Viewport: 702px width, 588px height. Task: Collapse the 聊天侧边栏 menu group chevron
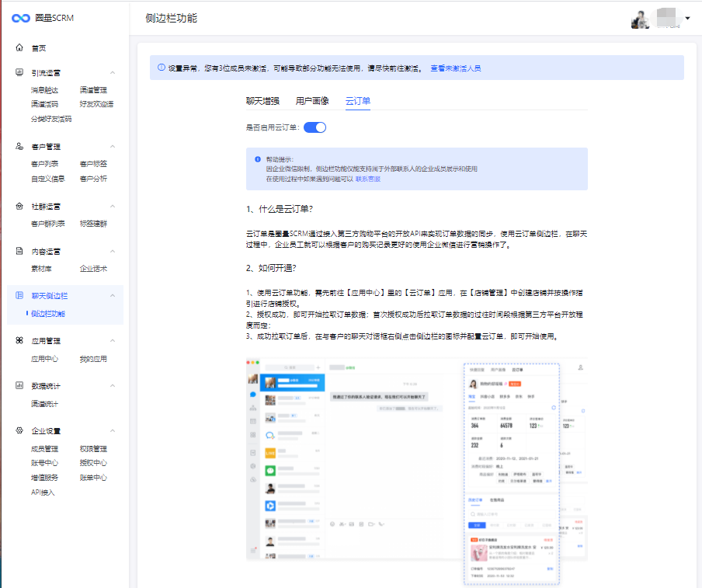[x=112, y=296]
